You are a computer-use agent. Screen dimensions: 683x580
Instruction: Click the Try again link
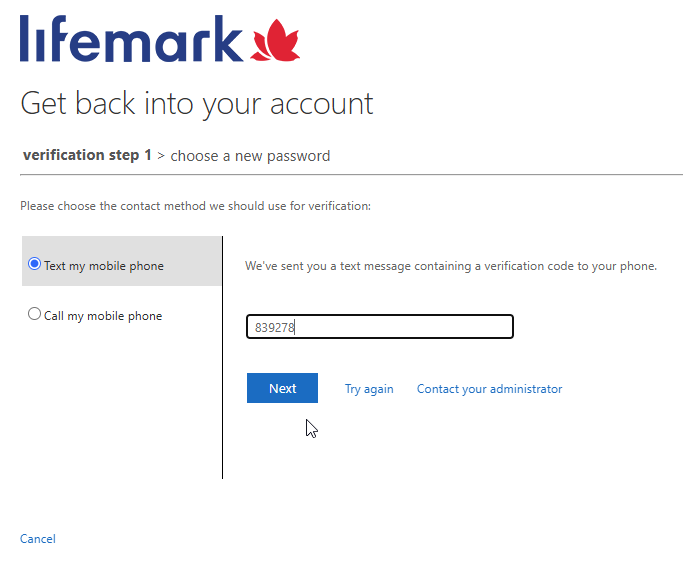pyautogui.click(x=369, y=389)
